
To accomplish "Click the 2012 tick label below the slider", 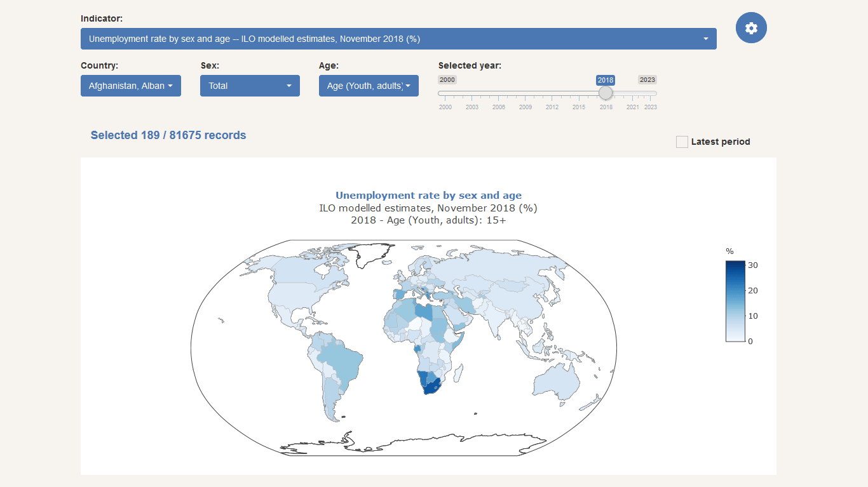I will click(552, 107).
